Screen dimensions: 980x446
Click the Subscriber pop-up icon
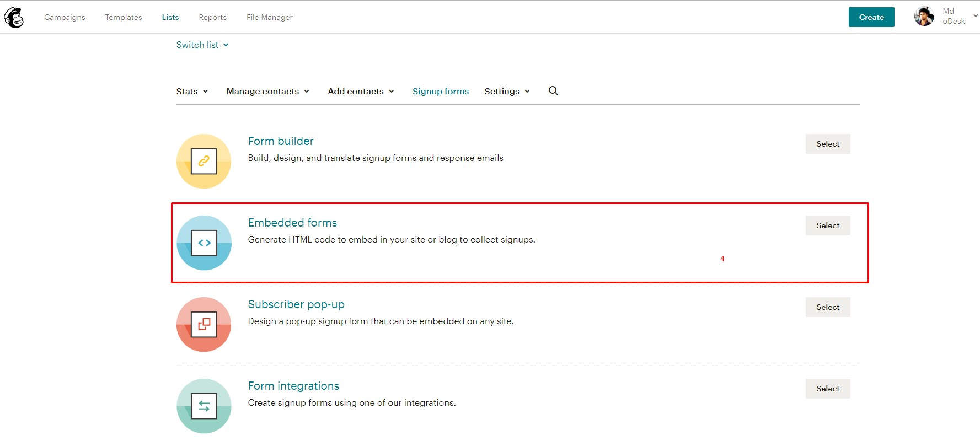click(204, 324)
